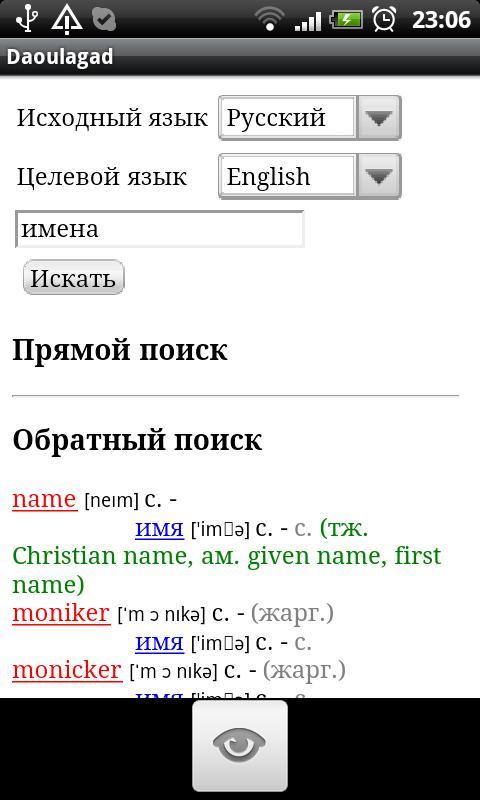
Task: Click the Искать search button
Action: click(73, 278)
